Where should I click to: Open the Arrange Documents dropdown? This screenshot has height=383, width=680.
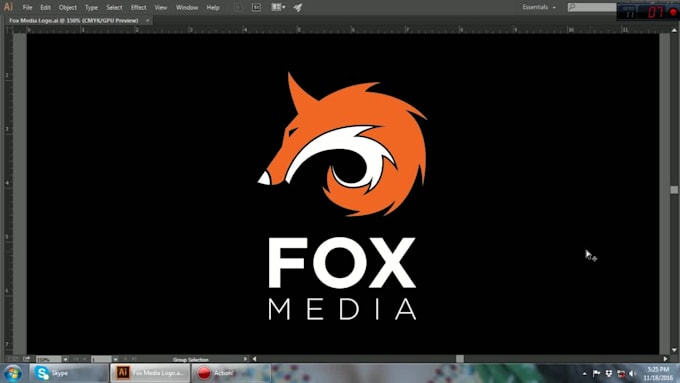click(x=278, y=7)
